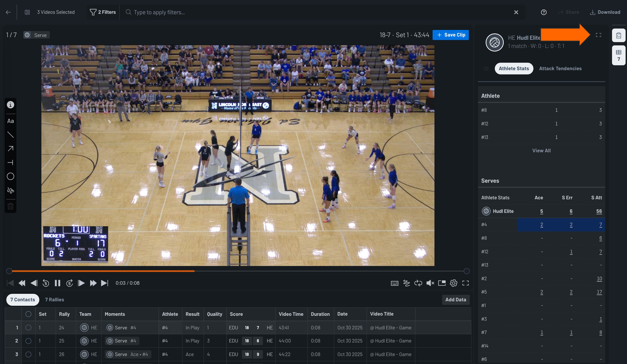Go back with the left arrow icon
The height and width of the screenshot is (364, 627).
pyautogui.click(x=8, y=12)
